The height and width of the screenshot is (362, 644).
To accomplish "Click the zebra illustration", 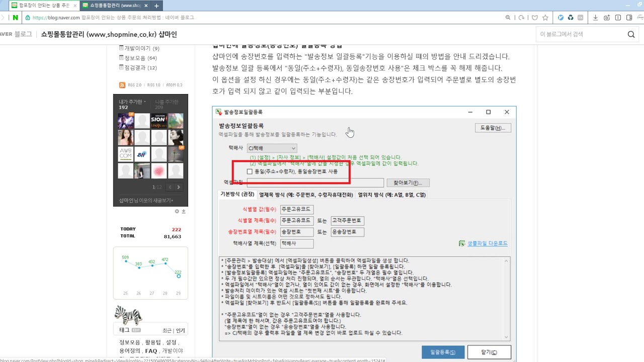I will click(128, 314).
